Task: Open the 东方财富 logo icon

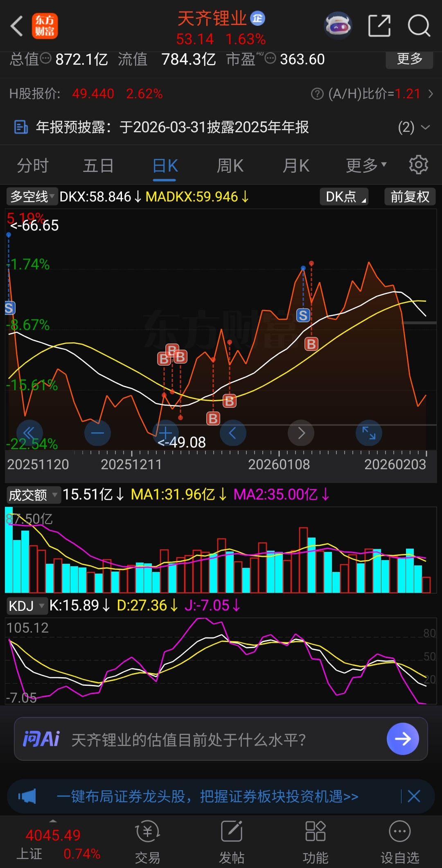Action: [45, 26]
